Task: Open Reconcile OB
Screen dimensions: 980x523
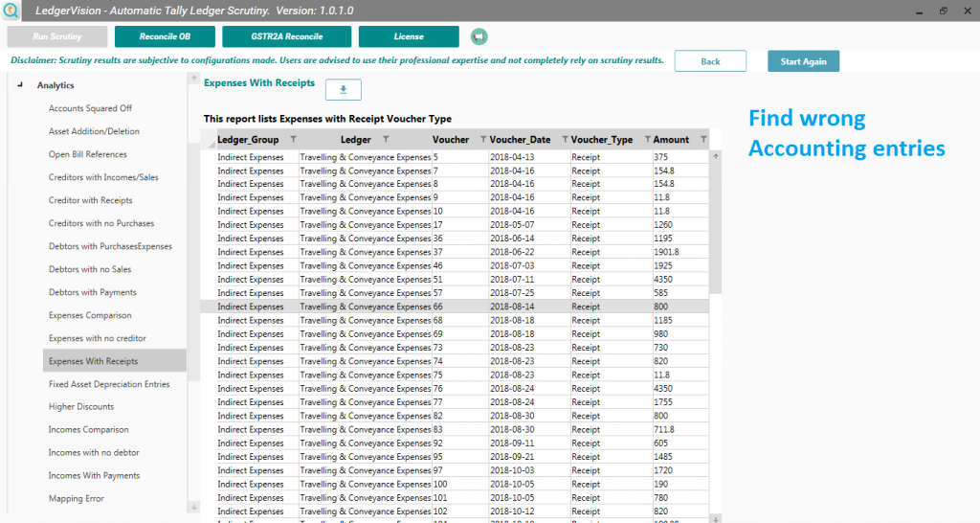Action: [x=165, y=36]
